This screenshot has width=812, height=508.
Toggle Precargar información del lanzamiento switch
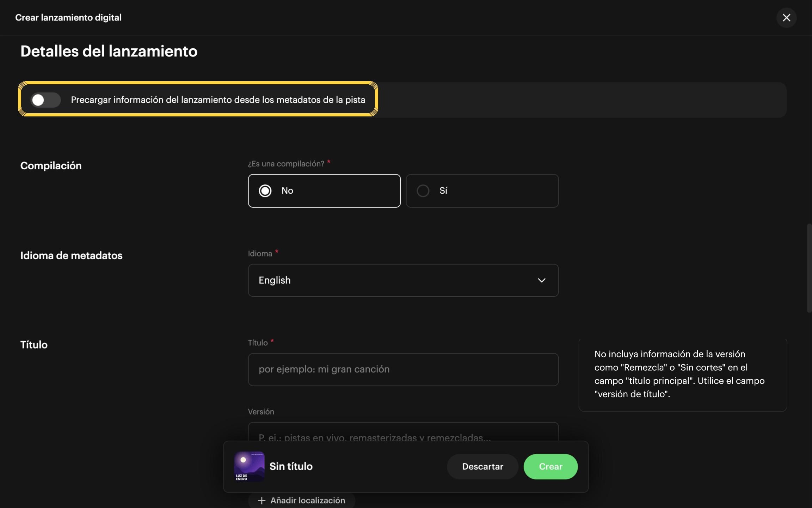coord(45,100)
